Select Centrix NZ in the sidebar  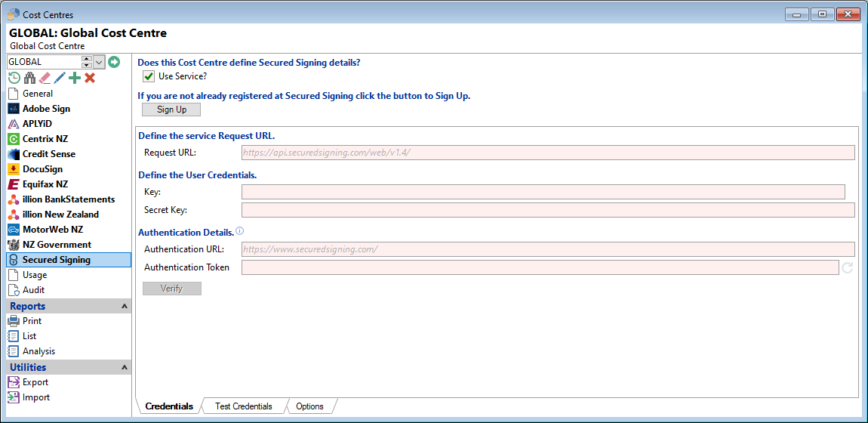click(x=69, y=139)
